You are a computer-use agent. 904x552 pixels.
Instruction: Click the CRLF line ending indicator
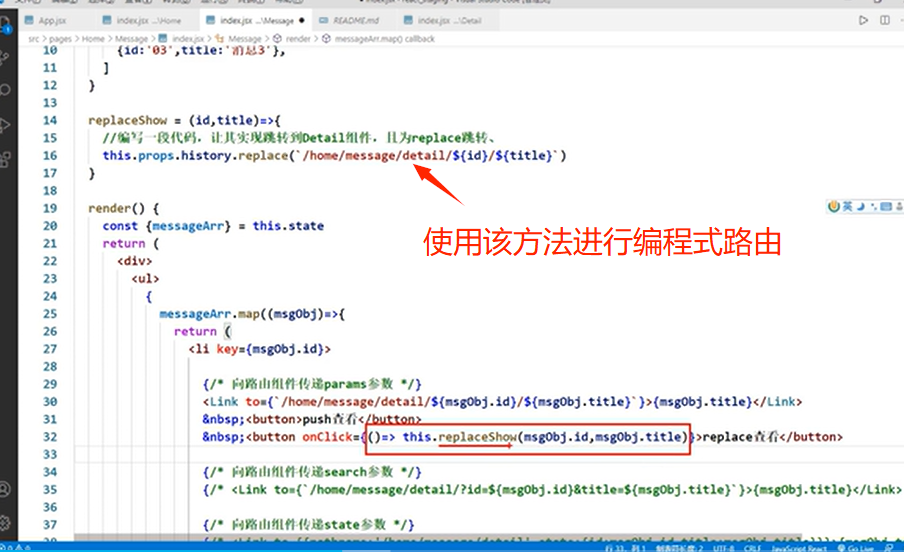pyautogui.click(x=752, y=548)
